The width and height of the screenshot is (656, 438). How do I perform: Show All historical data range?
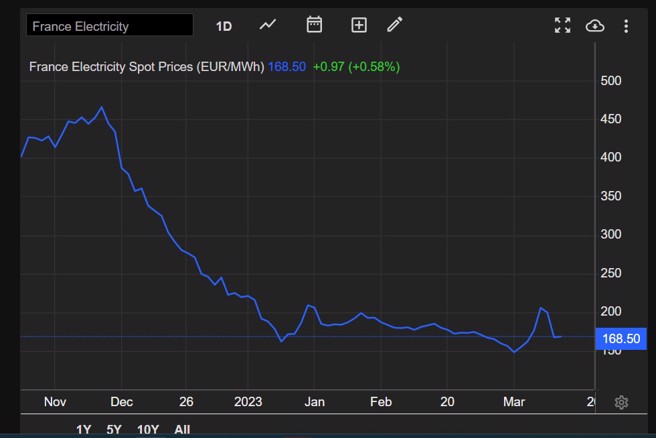182,429
